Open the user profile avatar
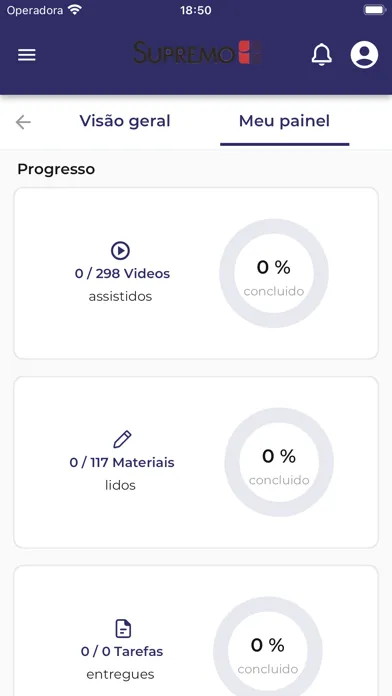This screenshot has height=696, width=392. tap(364, 55)
